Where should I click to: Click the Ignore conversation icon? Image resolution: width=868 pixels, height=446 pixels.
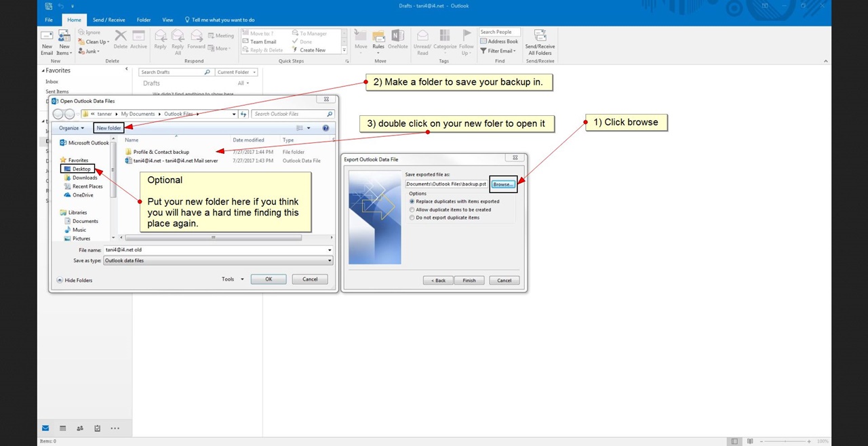coord(90,33)
